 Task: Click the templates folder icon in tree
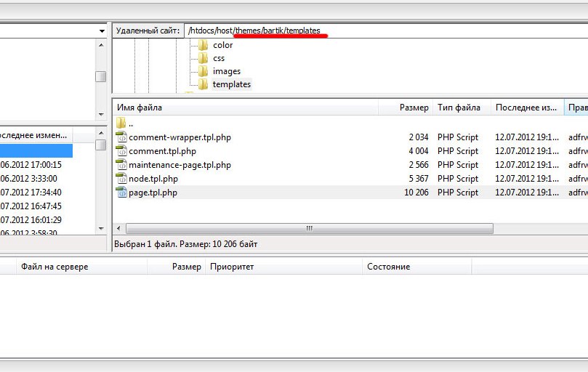(x=203, y=84)
